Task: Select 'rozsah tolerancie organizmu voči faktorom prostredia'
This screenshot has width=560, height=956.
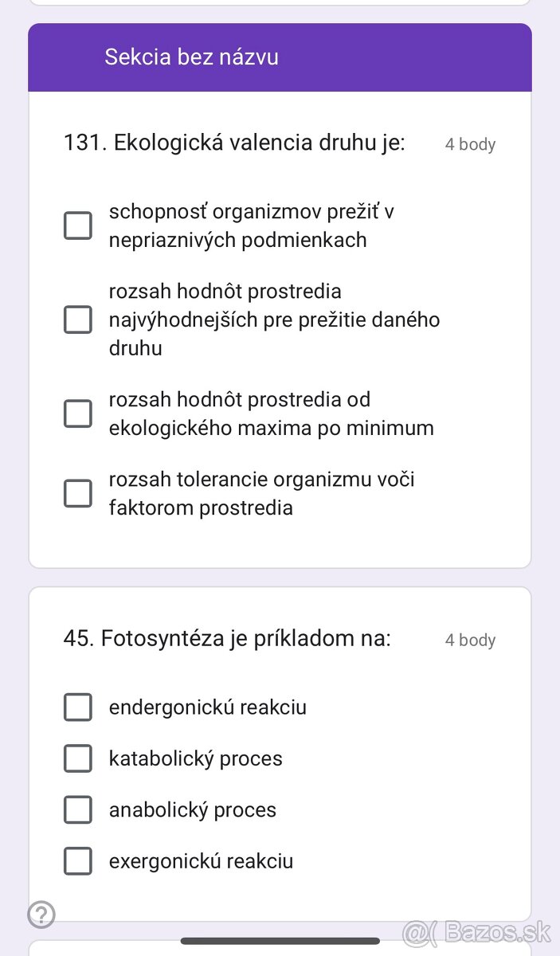Action: [x=77, y=493]
